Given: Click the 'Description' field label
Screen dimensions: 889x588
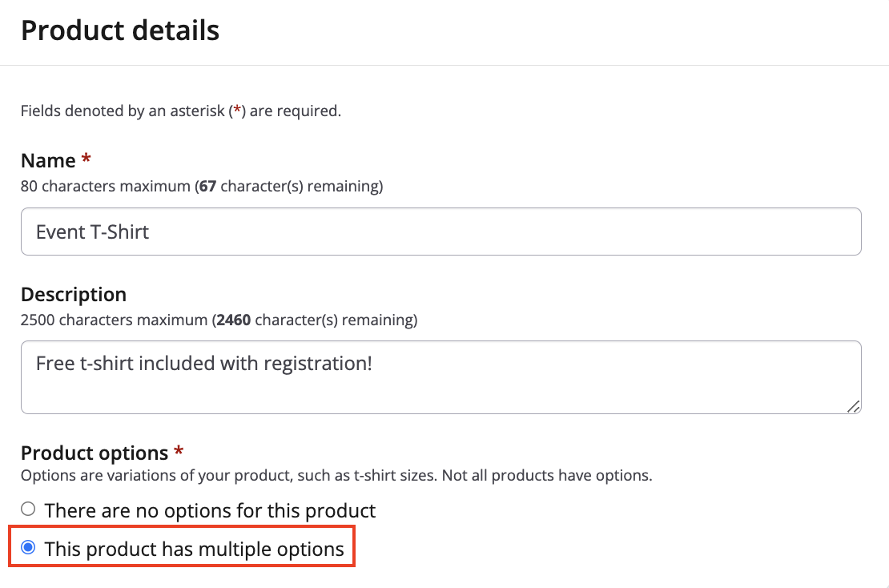Looking at the screenshot, I should click(74, 295).
